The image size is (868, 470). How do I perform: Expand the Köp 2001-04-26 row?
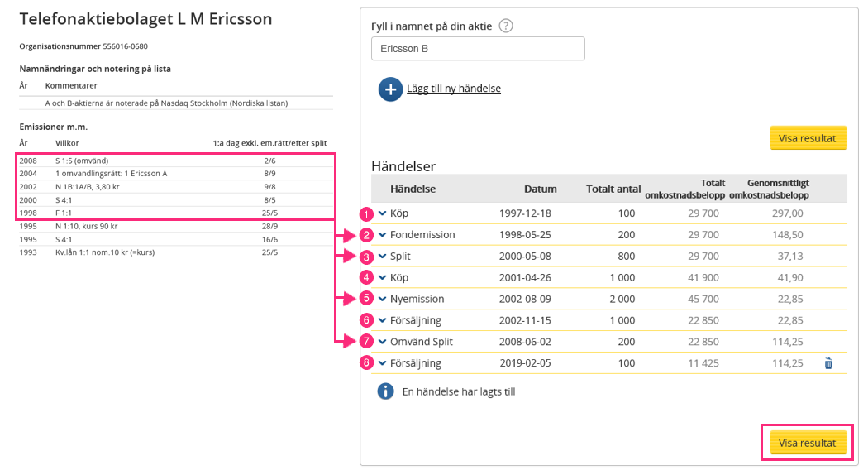coord(383,278)
